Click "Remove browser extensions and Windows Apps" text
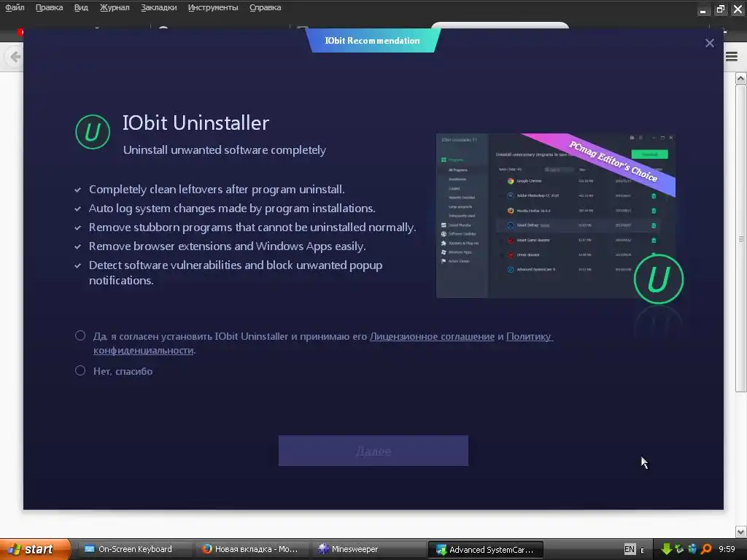Viewport: 747px width, 560px height. [228, 246]
